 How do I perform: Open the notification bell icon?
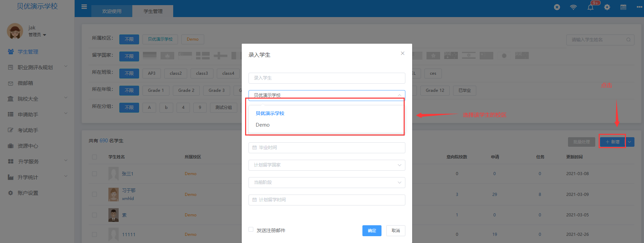click(590, 7)
